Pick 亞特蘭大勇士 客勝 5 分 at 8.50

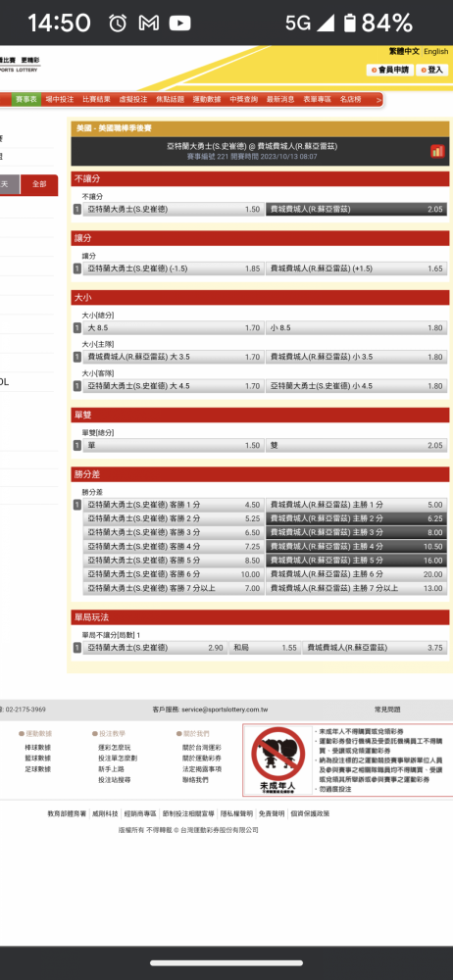click(x=172, y=560)
